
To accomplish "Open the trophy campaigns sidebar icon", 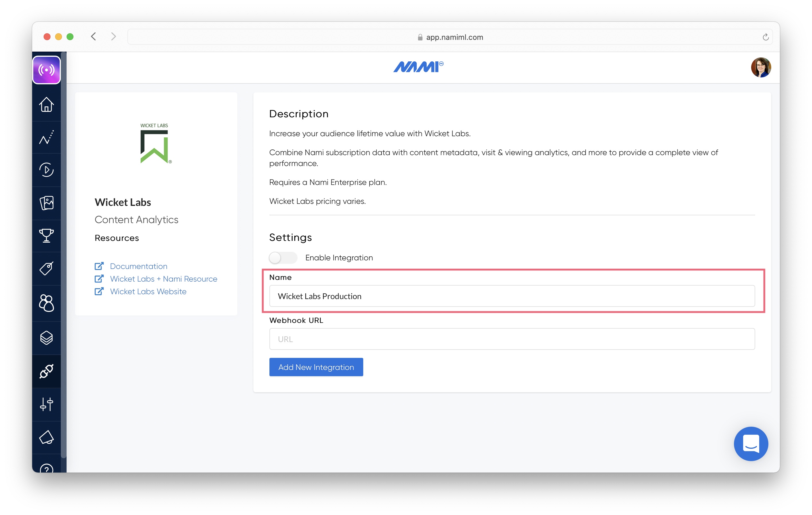I will (46, 236).
